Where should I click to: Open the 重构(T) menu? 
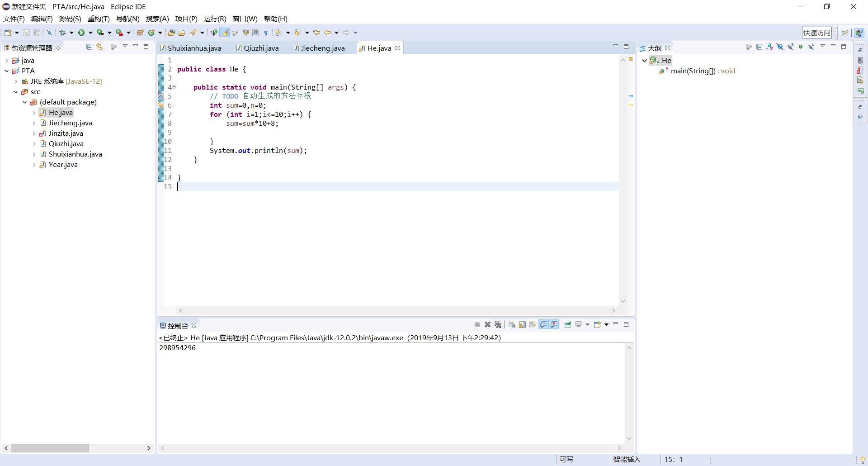pos(99,19)
